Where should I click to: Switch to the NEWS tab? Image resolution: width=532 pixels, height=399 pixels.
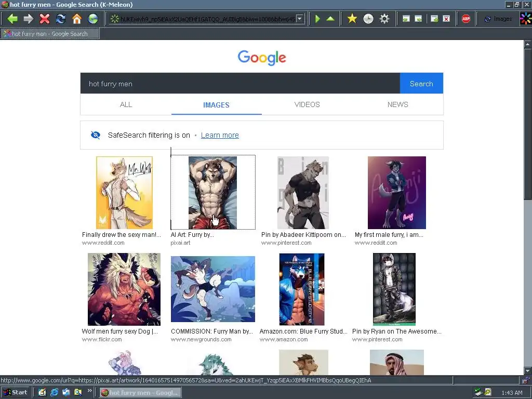coord(397,104)
